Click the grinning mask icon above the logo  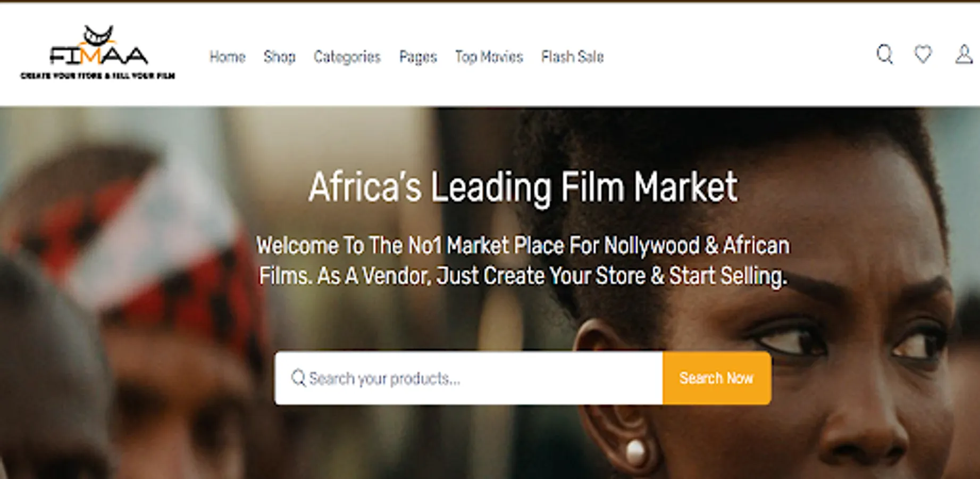tap(99, 35)
